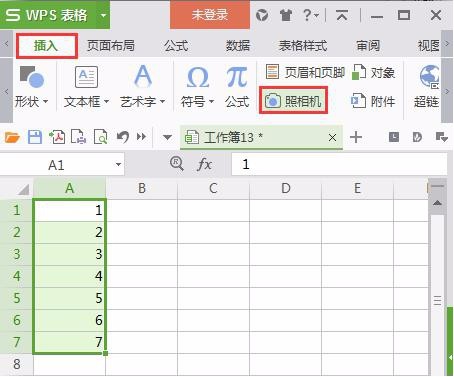Click the 未登录 login button
The width and height of the screenshot is (454, 377).
(x=210, y=15)
